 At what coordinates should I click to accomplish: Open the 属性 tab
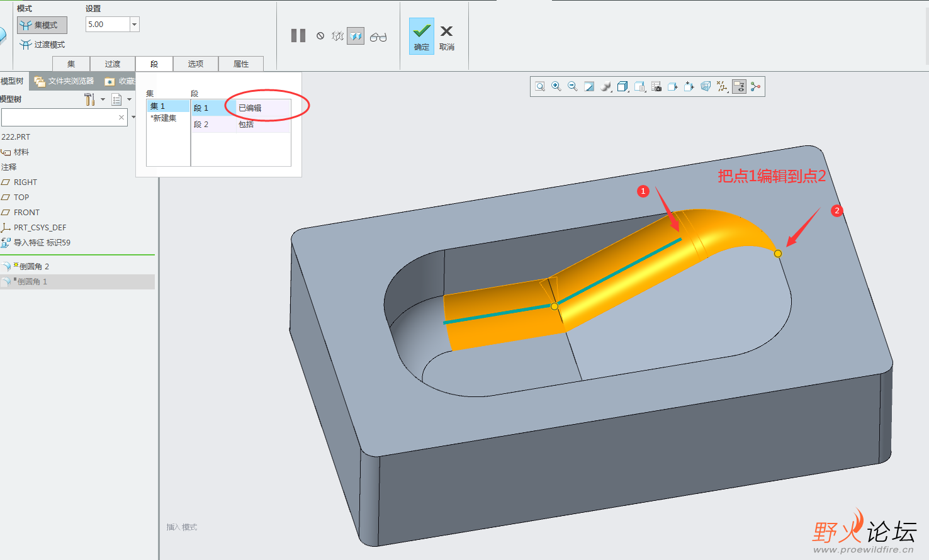coord(241,64)
